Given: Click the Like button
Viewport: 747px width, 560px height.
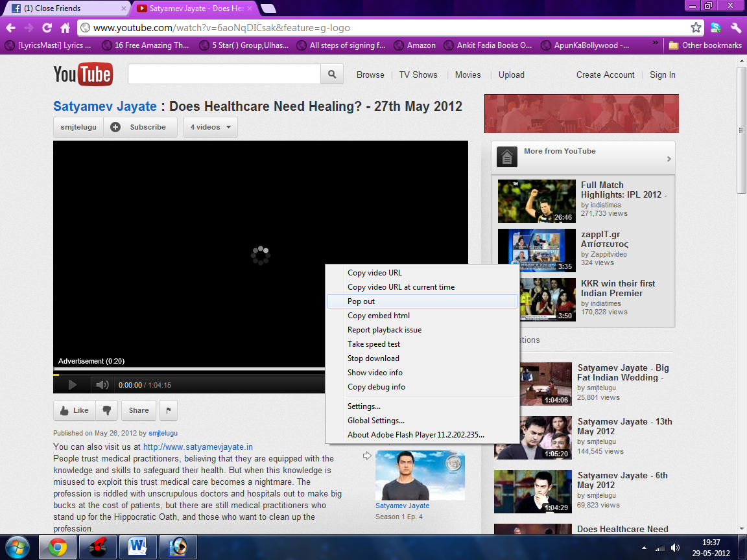Looking at the screenshot, I should pos(75,410).
